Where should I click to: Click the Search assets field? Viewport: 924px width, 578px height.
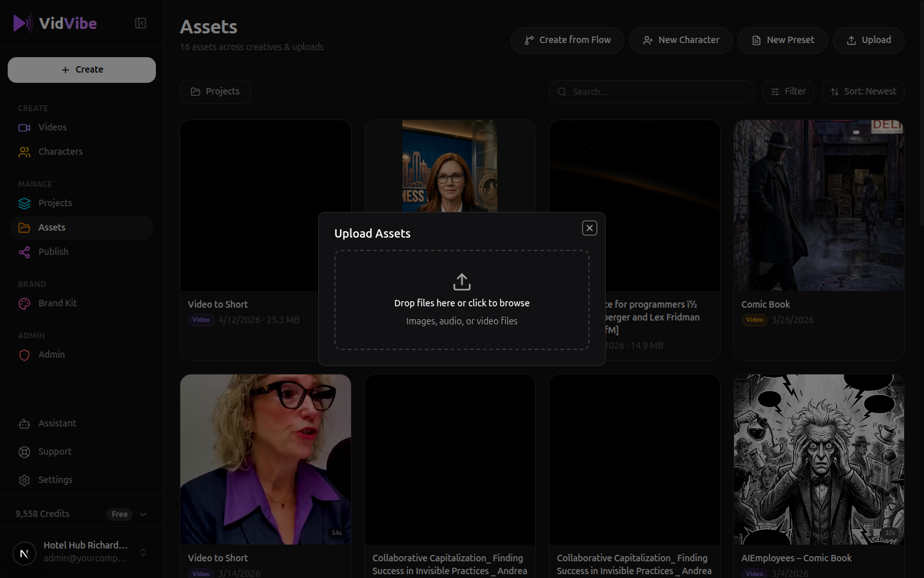(652, 92)
